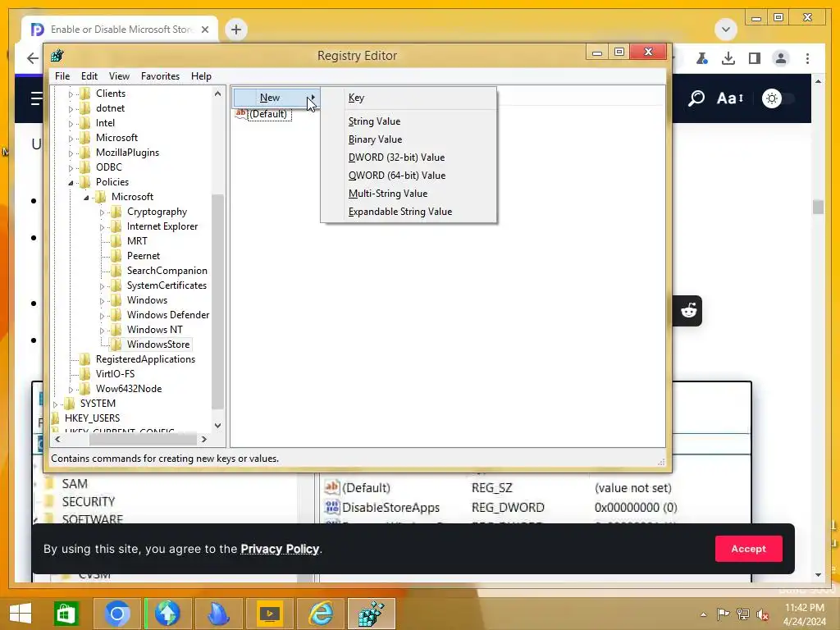Screen dimensions: 840x630
Task: Expand the Cryptography key
Action: (x=102, y=212)
